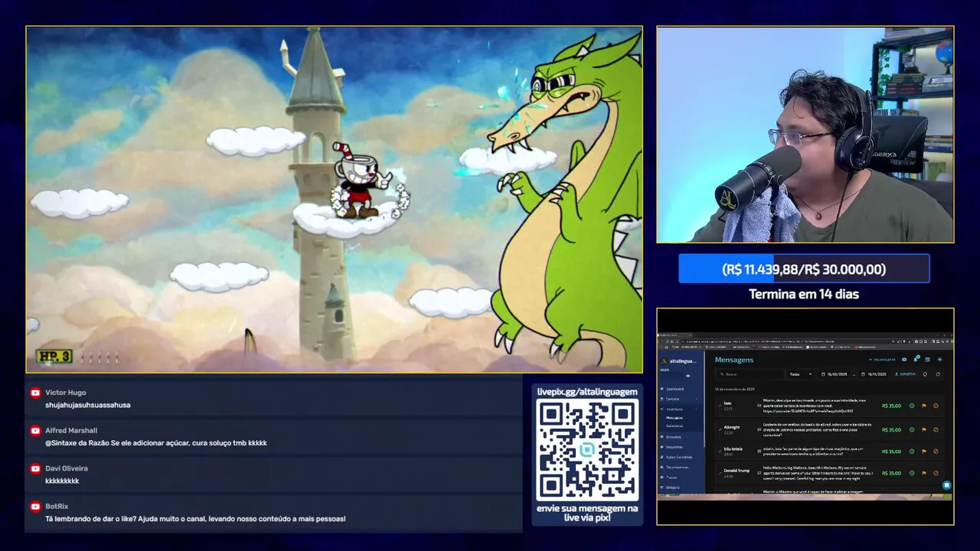
Task: Click the replay icon in bilu teteia's row
Action: (912, 452)
